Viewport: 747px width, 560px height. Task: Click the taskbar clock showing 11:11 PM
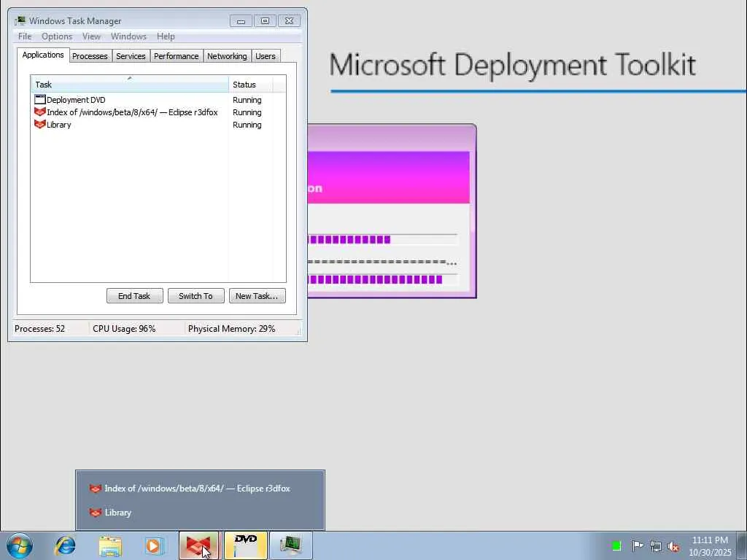709,545
